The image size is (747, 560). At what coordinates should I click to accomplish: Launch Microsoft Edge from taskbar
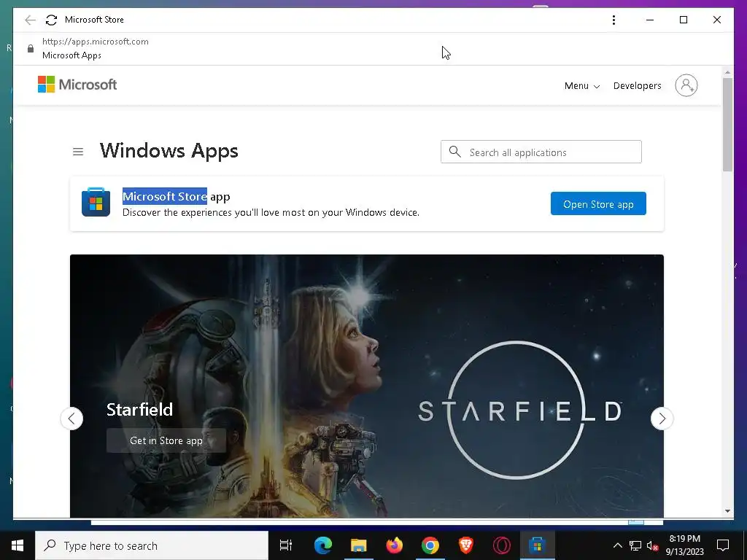(323, 545)
